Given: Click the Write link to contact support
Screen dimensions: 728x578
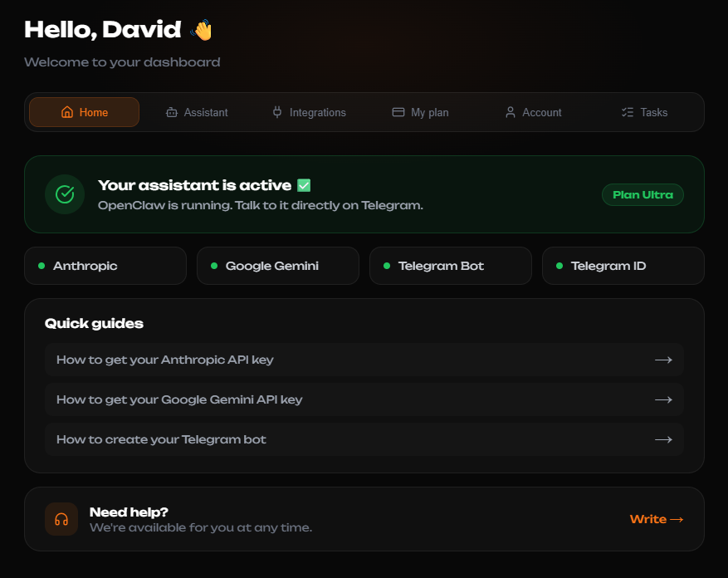Looking at the screenshot, I should (x=657, y=519).
